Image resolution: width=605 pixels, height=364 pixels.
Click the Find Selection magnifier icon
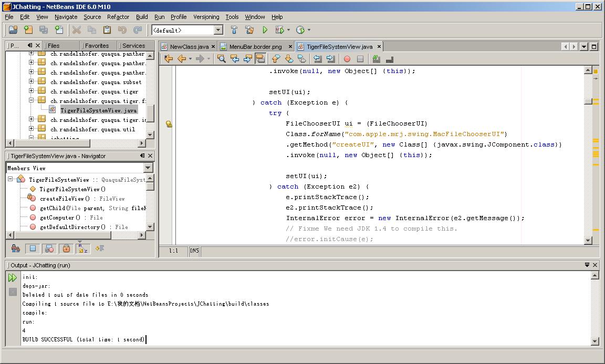[x=222, y=59]
